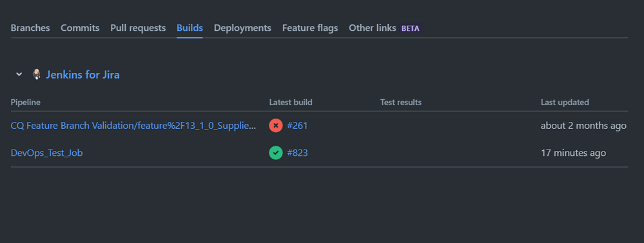Click the 'about 2 months ago' timestamp
Image resolution: width=644 pixels, height=243 pixels.
pyautogui.click(x=583, y=126)
